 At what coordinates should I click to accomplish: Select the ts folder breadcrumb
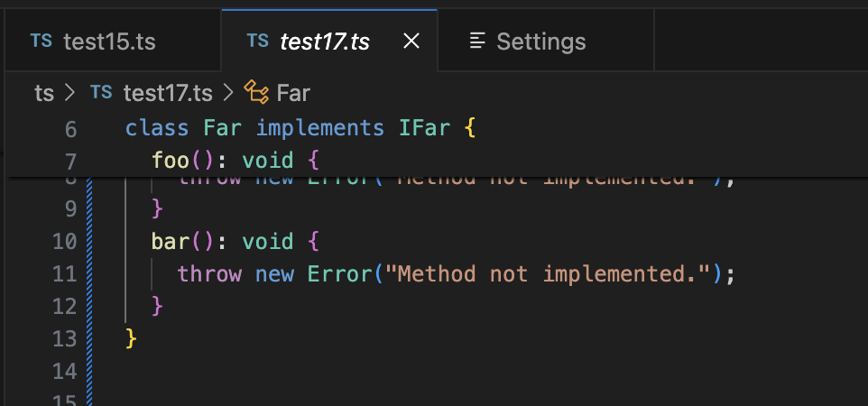(43, 92)
